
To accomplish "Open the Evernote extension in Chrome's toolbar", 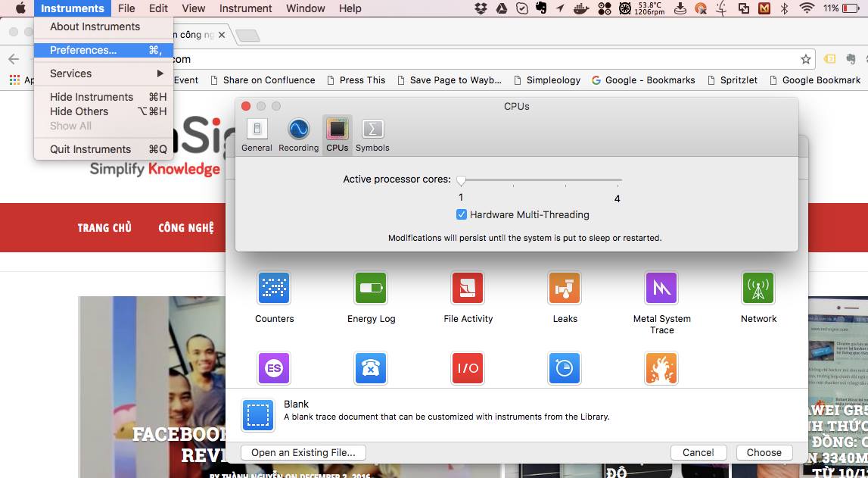I will click(851, 59).
